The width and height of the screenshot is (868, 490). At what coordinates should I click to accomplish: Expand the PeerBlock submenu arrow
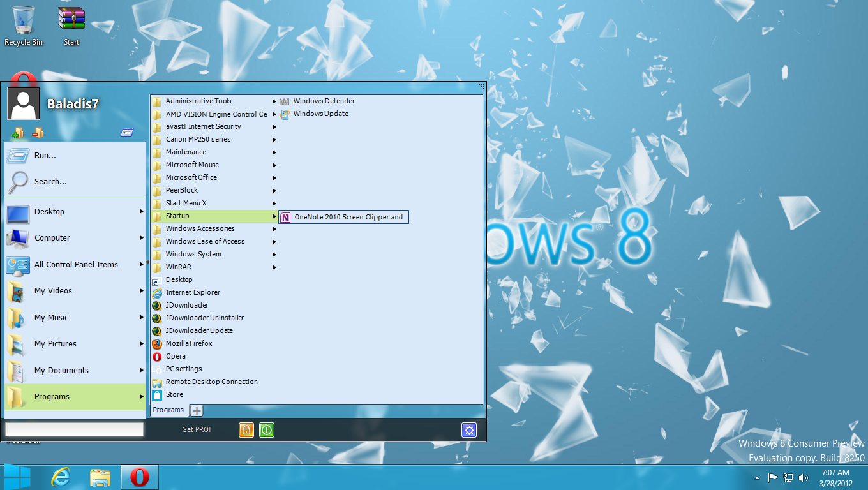274,191
